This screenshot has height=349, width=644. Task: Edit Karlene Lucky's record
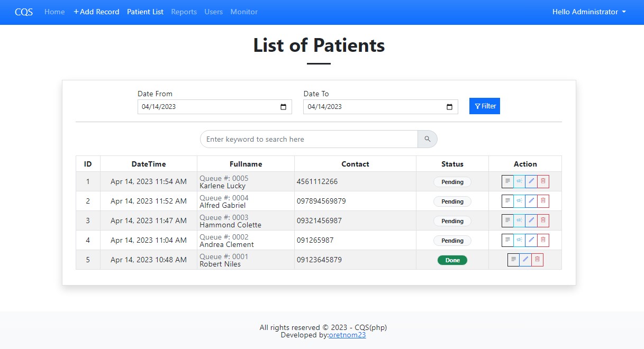coord(531,181)
